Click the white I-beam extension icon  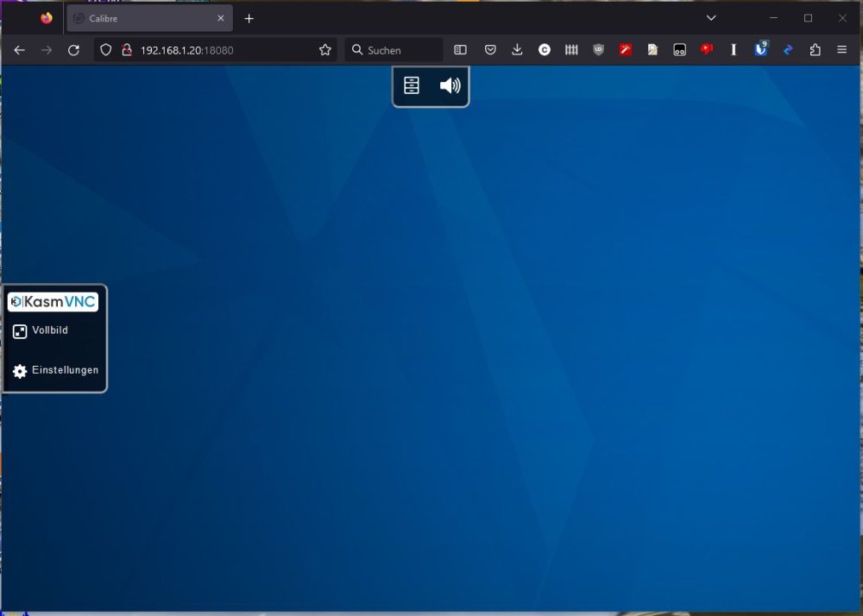tap(733, 50)
